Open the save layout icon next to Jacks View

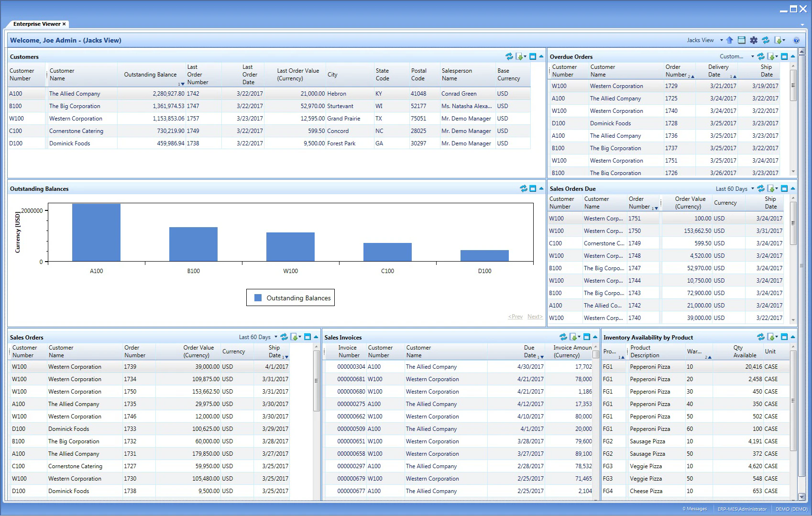coord(741,40)
